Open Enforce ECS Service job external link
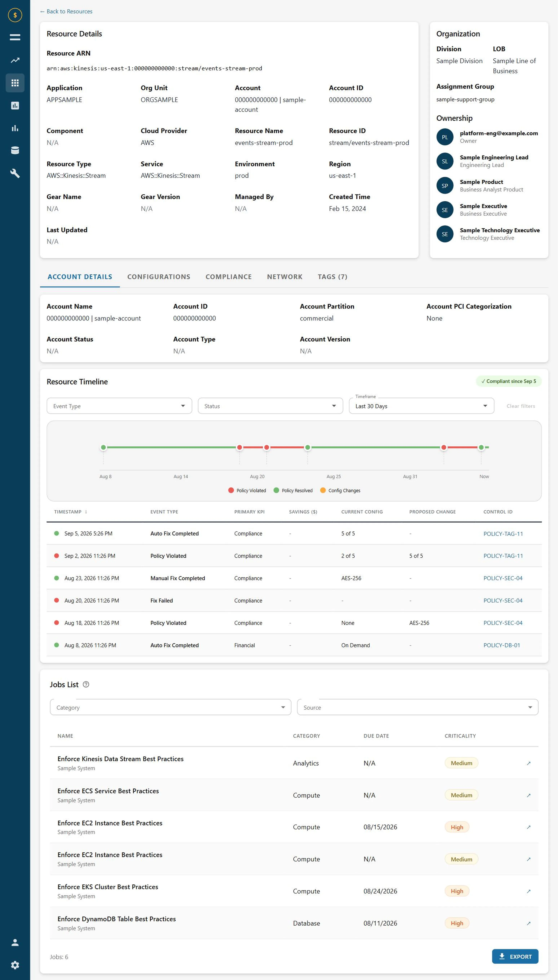 tap(528, 795)
